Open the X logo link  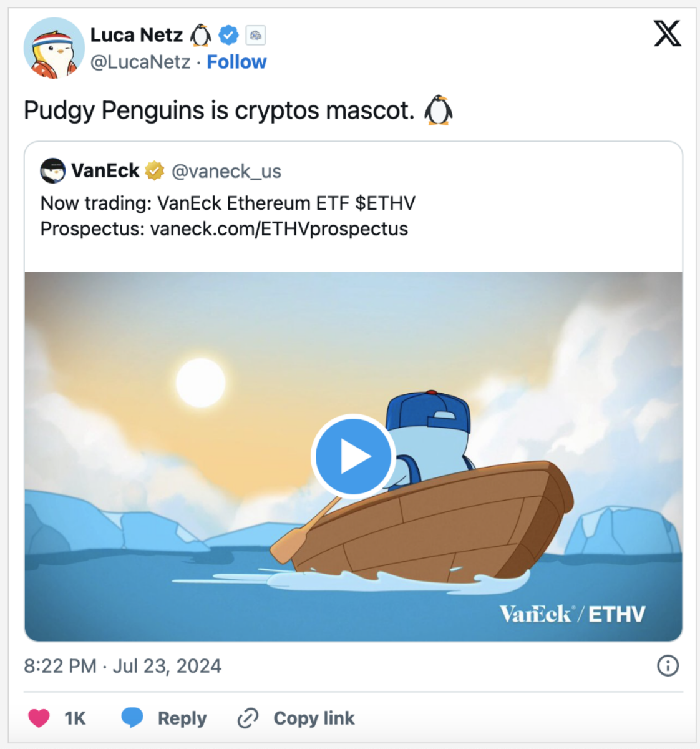(667, 34)
